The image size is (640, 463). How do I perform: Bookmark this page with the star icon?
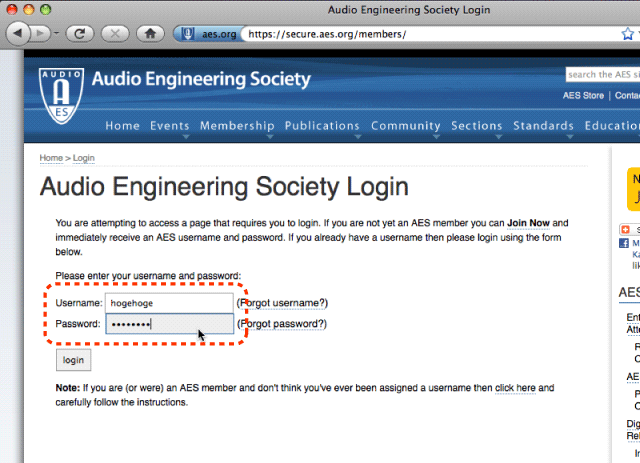click(x=627, y=33)
